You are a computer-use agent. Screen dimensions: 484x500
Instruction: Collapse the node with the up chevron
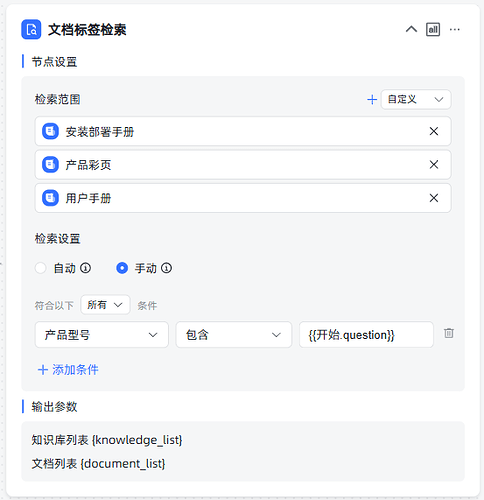(411, 29)
